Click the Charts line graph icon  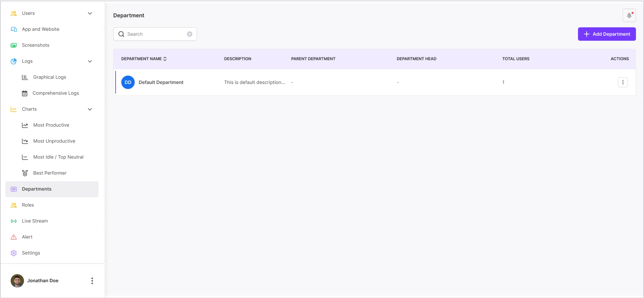13,109
